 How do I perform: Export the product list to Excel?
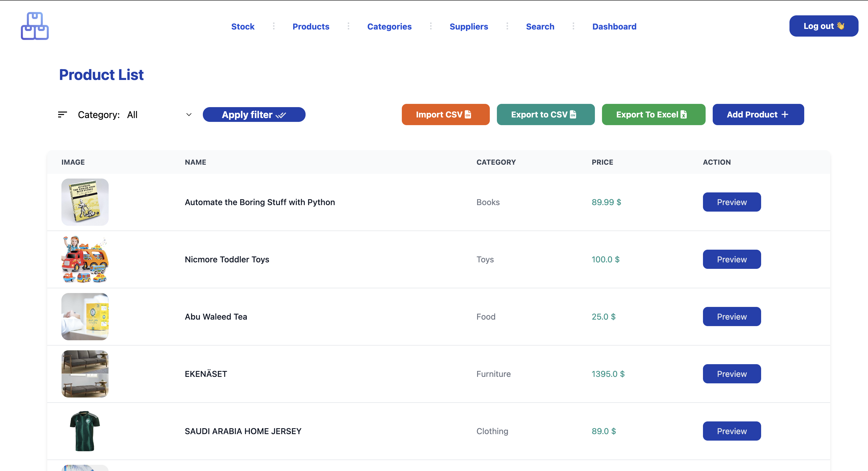click(x=653, y=115)
